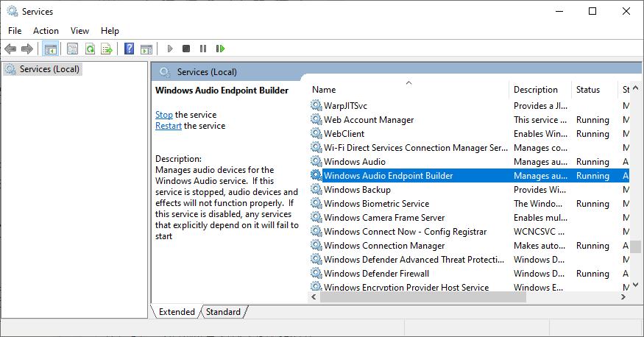This screenshot has width=644, height=337.
Task: Click gear icon beside Windows Biometric Service
Action: pos(316,203)
